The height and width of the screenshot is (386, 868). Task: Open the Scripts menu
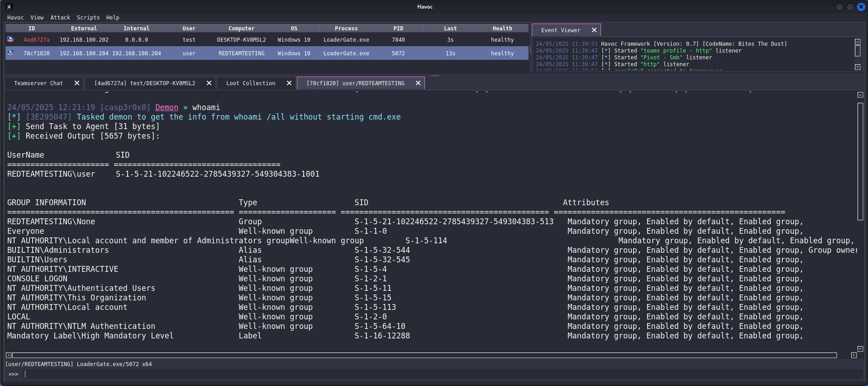(88, 18)
